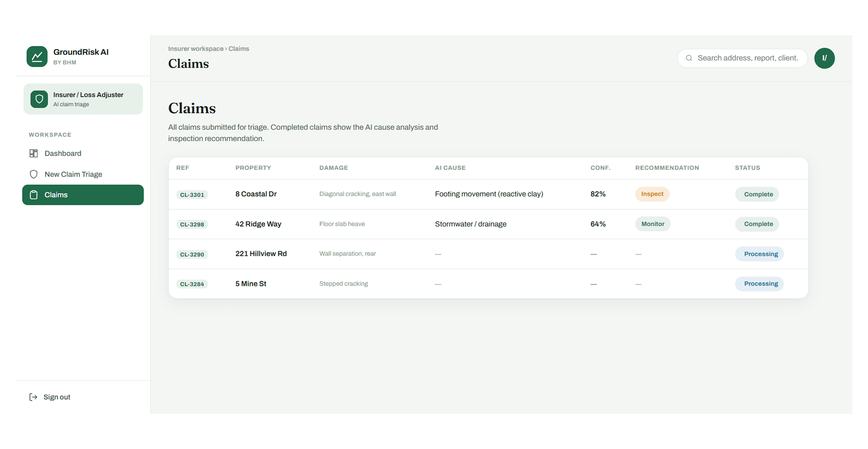Click the Claims clipboard icon in sidebar
This screenshot has height=449, width=868.
click(x=34, y=195)
